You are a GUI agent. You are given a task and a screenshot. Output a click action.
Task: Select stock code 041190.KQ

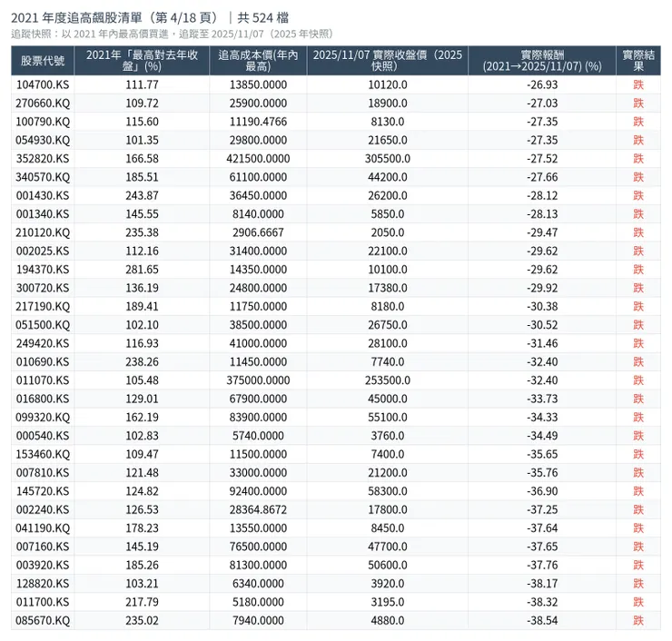43,528
